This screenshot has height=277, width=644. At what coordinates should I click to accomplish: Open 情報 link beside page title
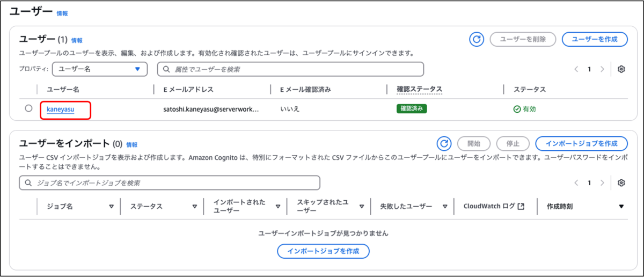coord(62,13)
